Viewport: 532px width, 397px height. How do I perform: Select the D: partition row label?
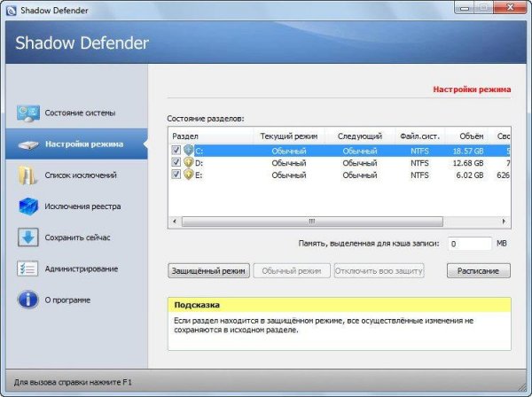(199, 163)
